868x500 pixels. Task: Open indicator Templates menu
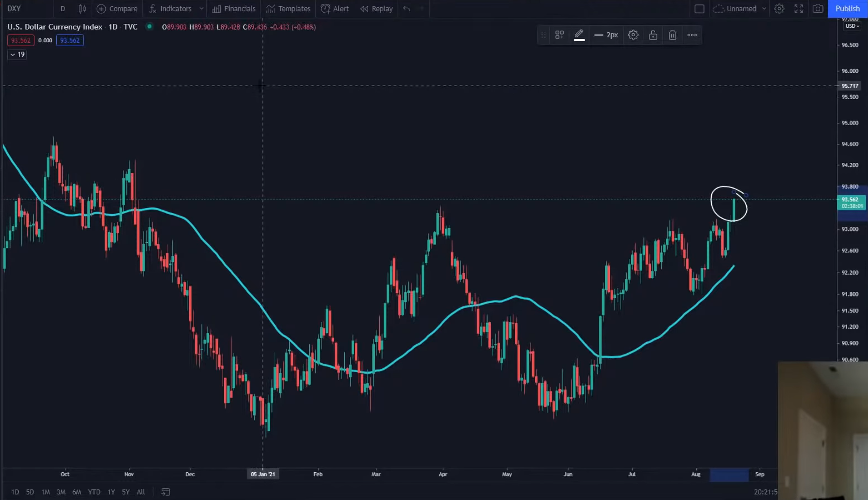pyautogui.click(x=288, y=8)
